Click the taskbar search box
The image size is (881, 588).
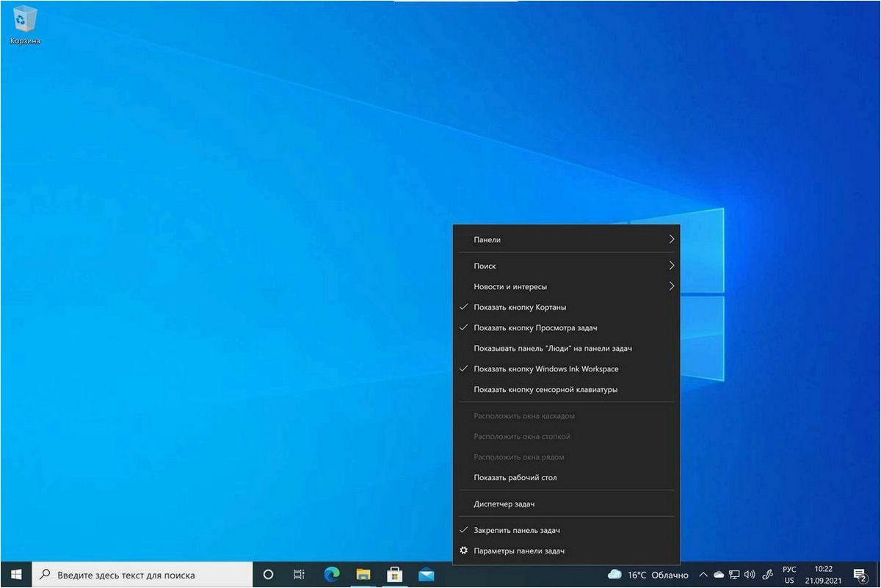(143, 575)
